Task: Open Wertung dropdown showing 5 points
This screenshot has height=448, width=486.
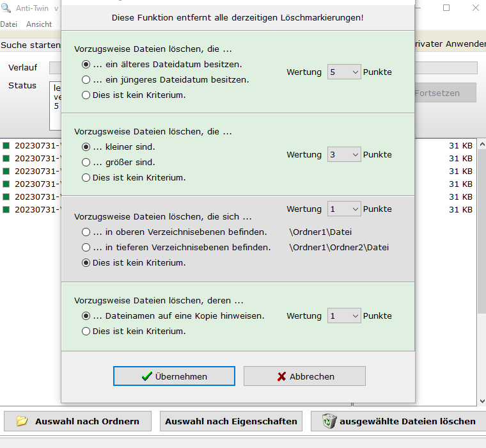Action: pyautogui.click(x=344, y=72)
